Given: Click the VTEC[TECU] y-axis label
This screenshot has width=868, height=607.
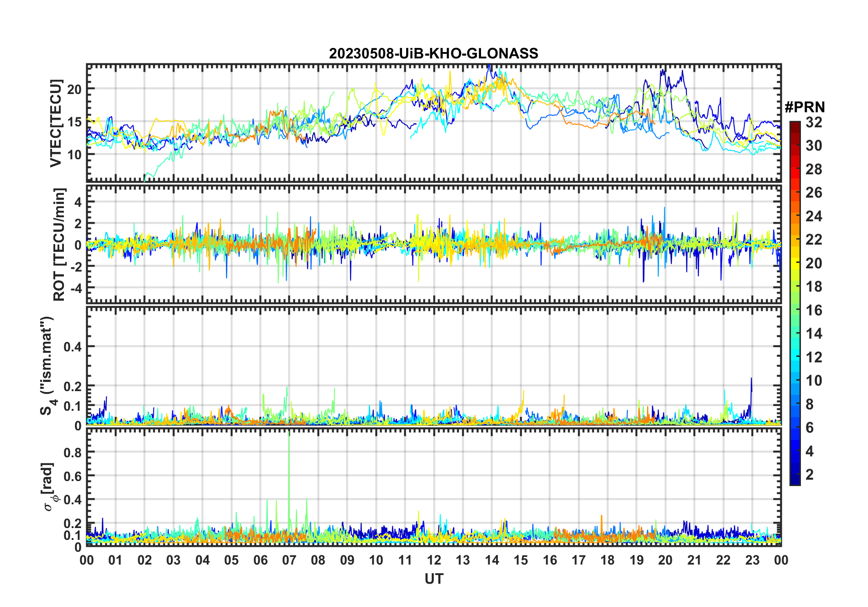Looking at the screenshot, I should pyautogui.click(x=56, y=123).
